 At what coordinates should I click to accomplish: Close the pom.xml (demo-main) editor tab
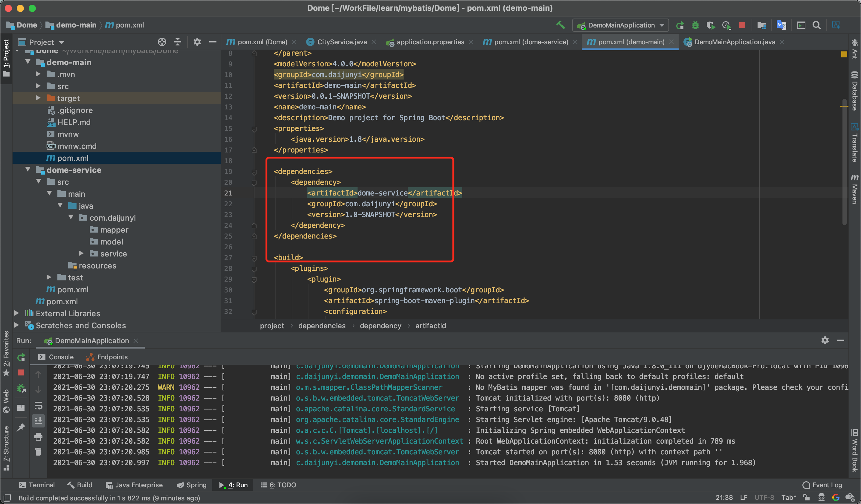[671, 42]
